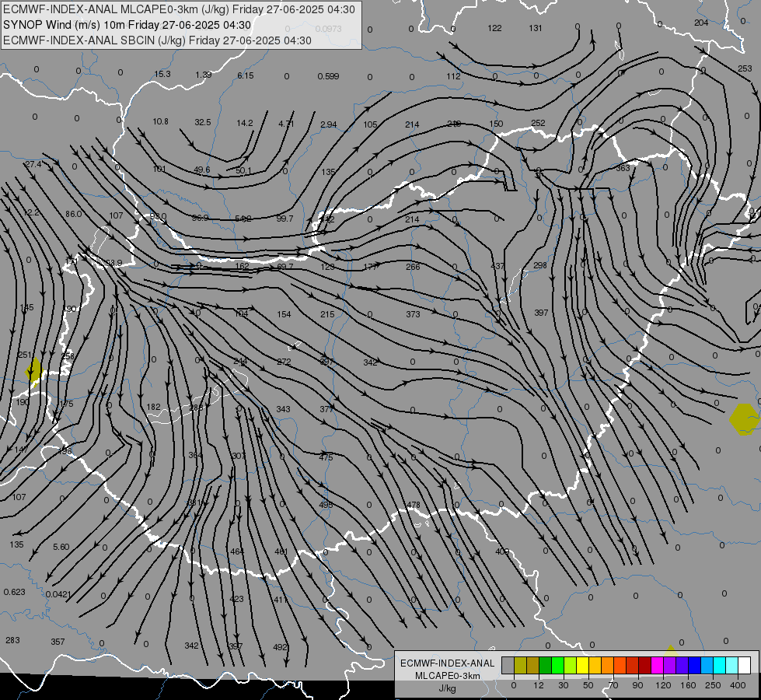Click the legend title ECMWF-INDEX-ANAL
Viewport: 761px width, 700px height.
[448, 663]
